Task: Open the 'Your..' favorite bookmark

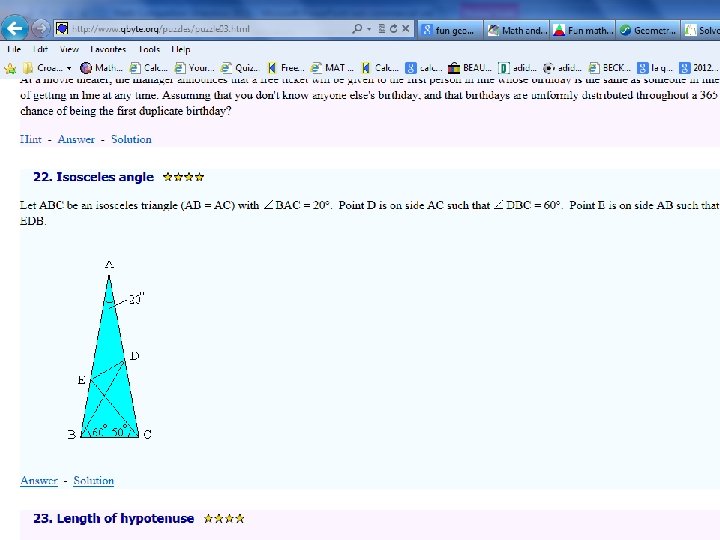Action: point(195,68)
